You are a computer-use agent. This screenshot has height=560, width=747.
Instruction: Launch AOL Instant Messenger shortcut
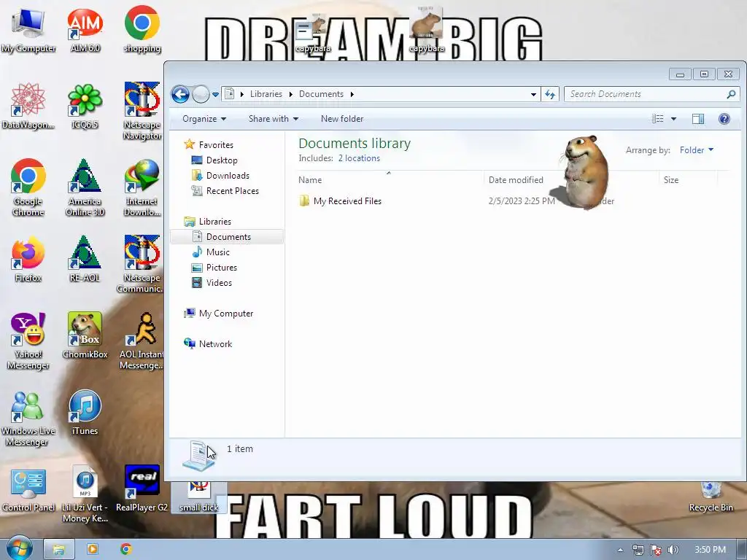point(142,341)
